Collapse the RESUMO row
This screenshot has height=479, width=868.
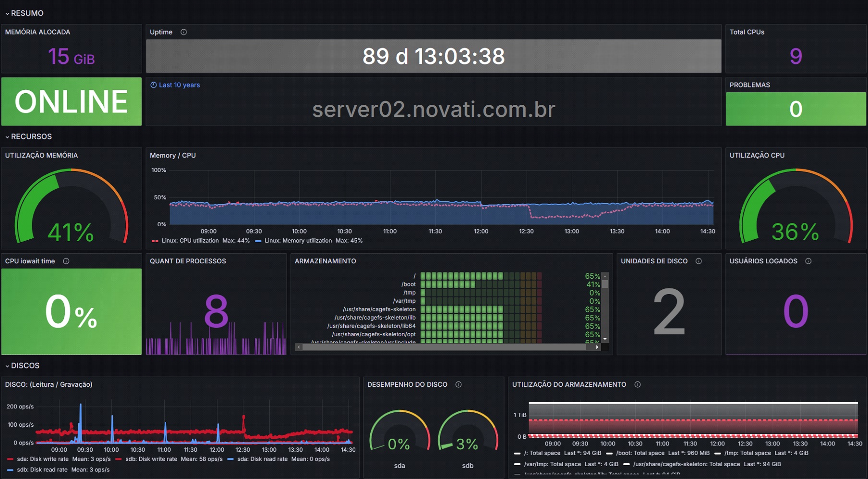[27, 13]
